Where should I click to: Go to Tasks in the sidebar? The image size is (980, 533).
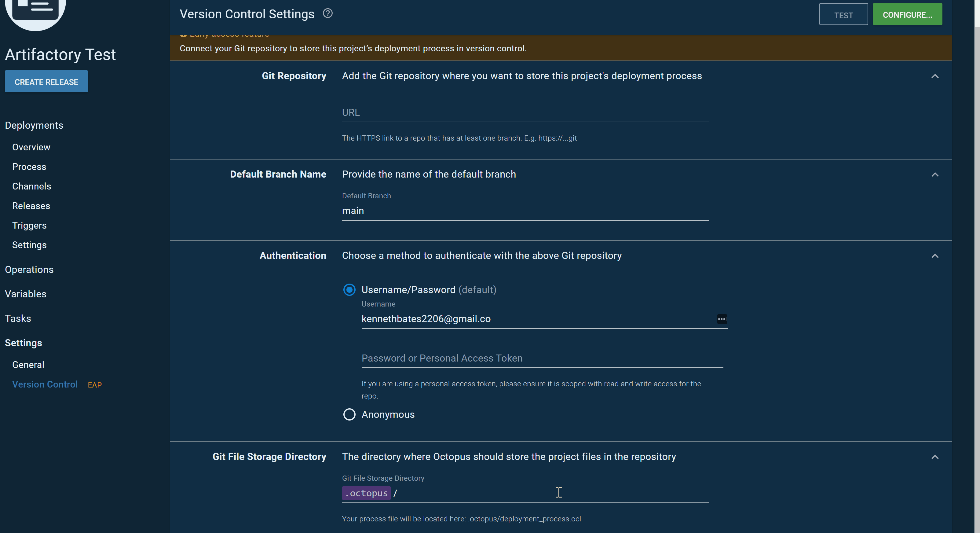pyautogui.click(x=18, y=318)
